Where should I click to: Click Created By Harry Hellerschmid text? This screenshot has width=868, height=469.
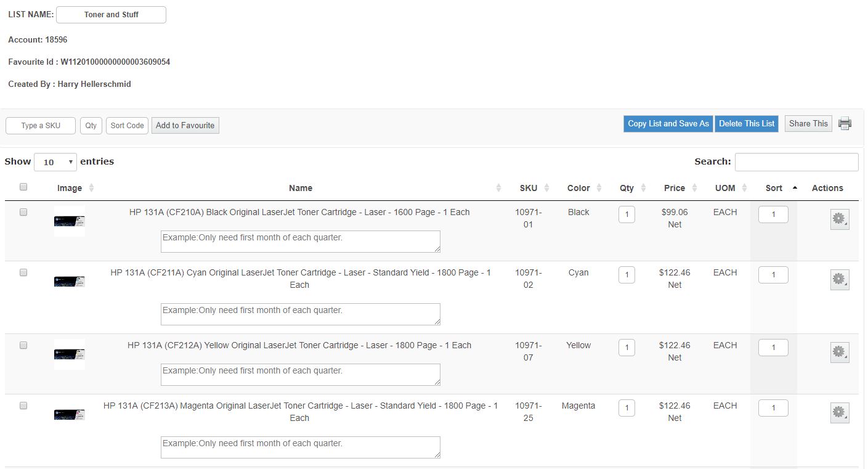tap(70, 84)
